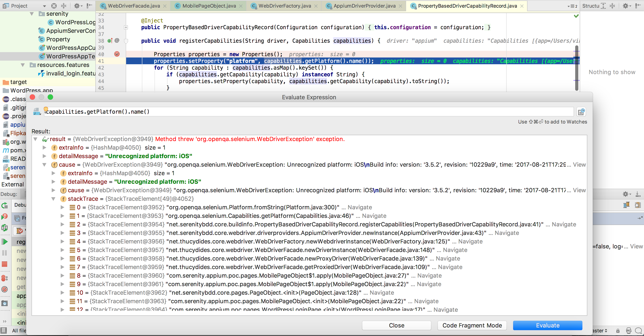Open the MobilePageObject.java editor tab
The height and width of the screenshot is (336, 644).
click(208, 6)
